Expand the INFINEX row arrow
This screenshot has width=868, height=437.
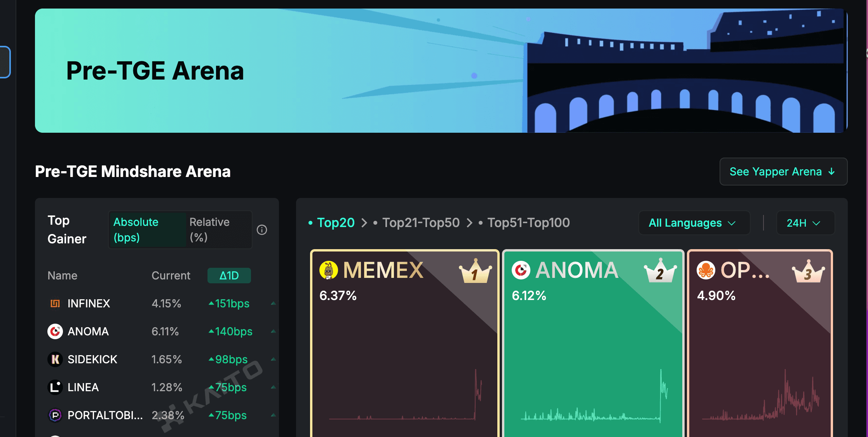click(x=273, y=303)
